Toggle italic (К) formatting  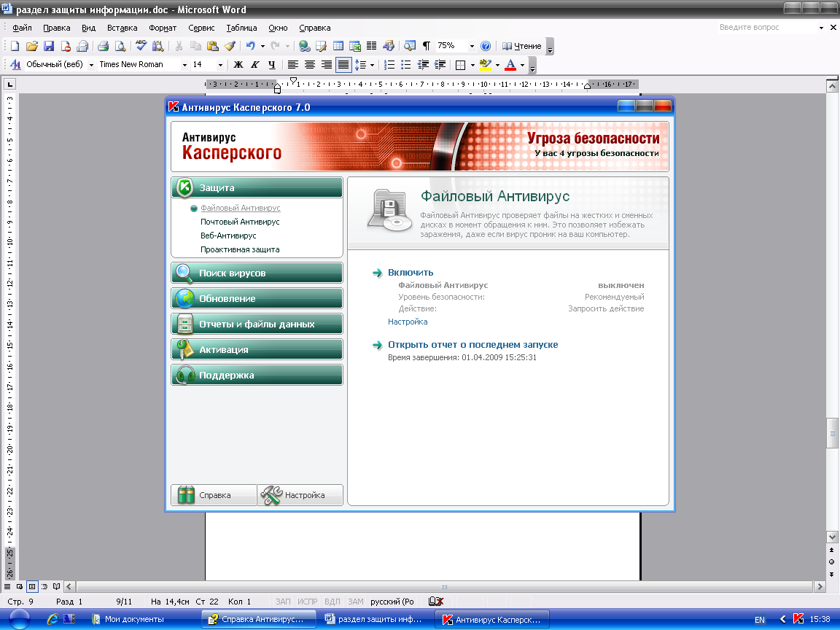pyautogui.click(x=255, y=65)
